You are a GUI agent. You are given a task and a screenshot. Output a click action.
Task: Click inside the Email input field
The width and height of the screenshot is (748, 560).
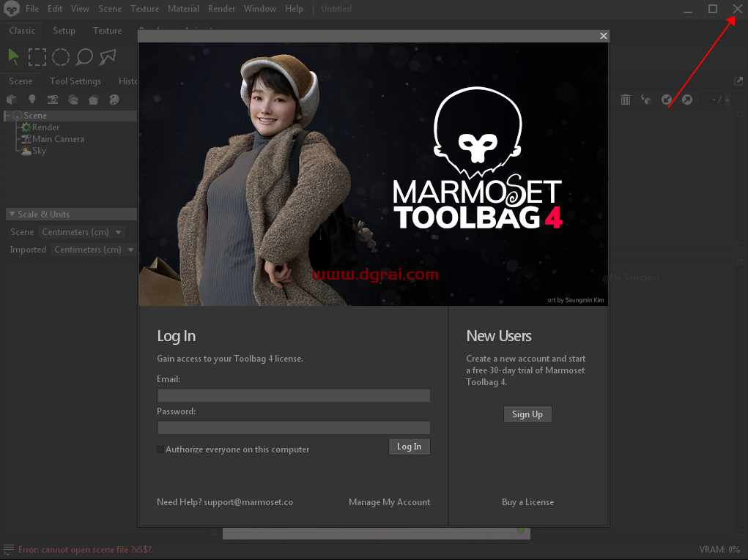click(x=293, y=395)
